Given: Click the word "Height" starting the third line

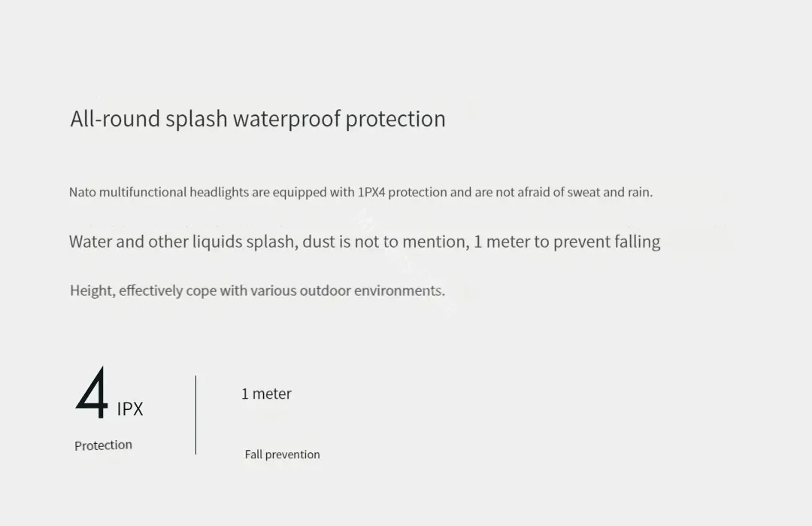Looking at the screenshot, I should coord(92,290).
